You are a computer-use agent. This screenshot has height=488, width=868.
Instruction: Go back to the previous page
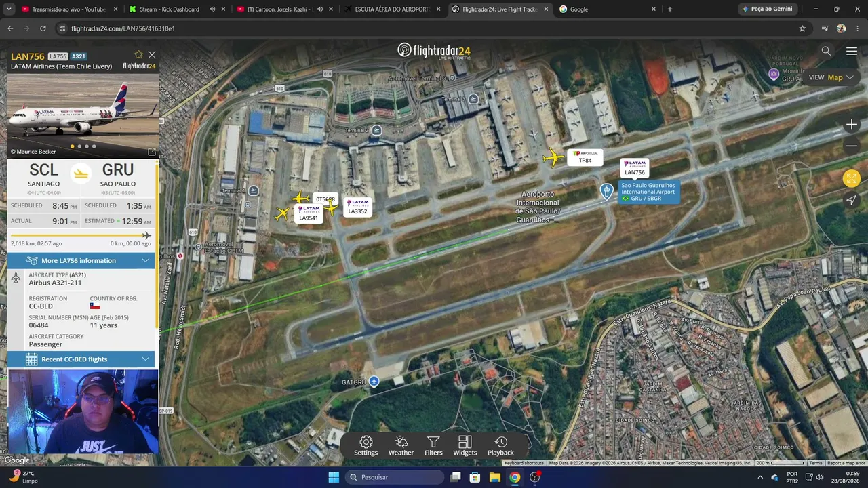click(x=10, y=28)
